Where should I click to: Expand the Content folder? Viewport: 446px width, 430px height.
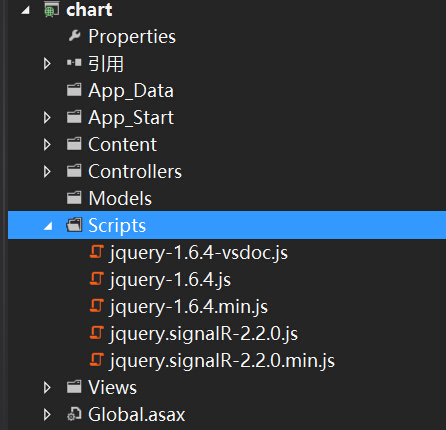(x=47, y=144)
